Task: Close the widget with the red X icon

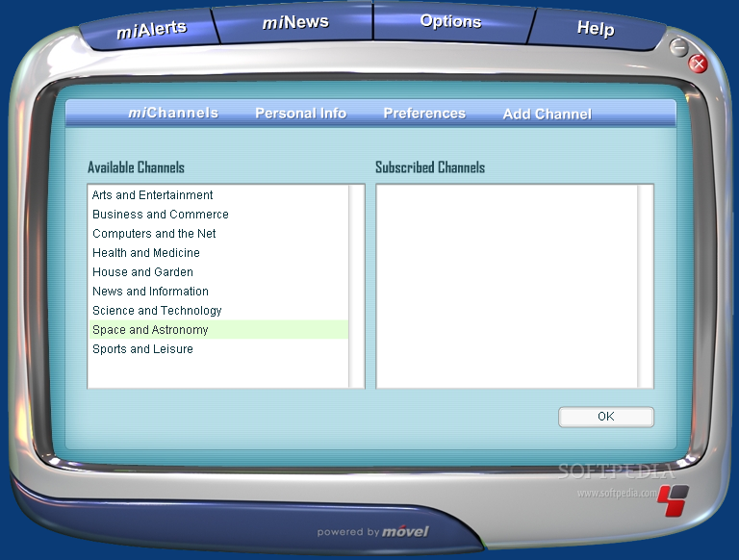Action: pos(698,64)
